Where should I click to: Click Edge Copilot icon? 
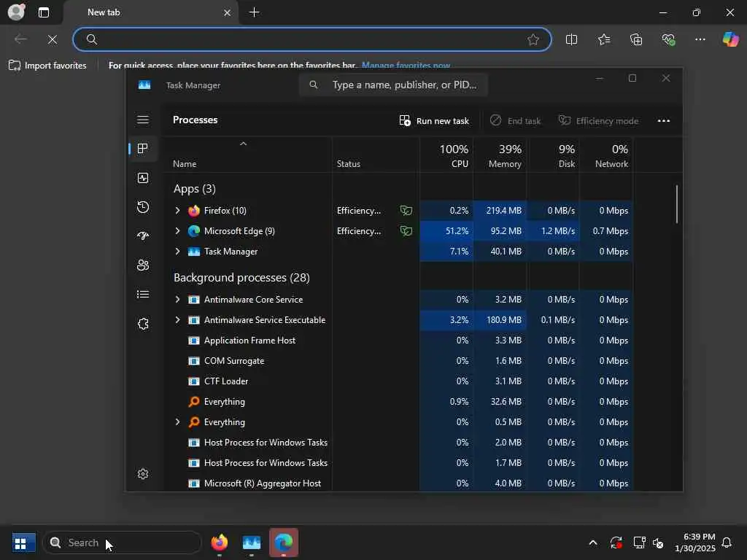point(730,39)
